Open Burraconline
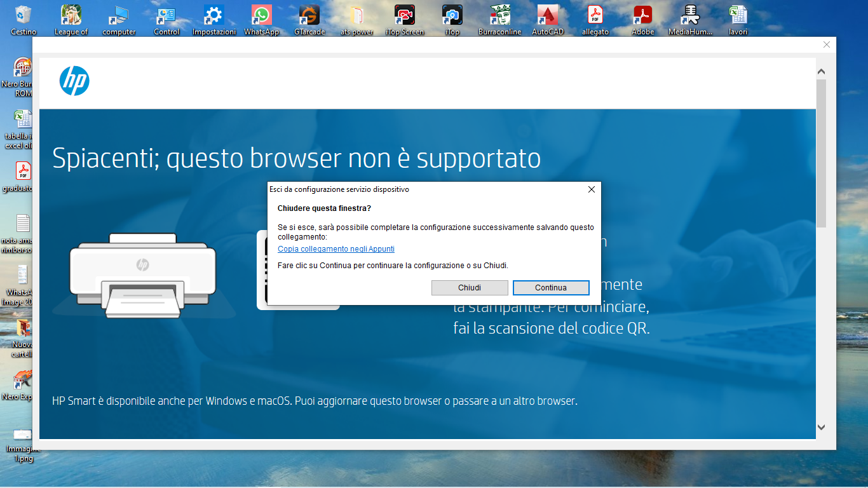Screen dimensions: 868x488 499,14
